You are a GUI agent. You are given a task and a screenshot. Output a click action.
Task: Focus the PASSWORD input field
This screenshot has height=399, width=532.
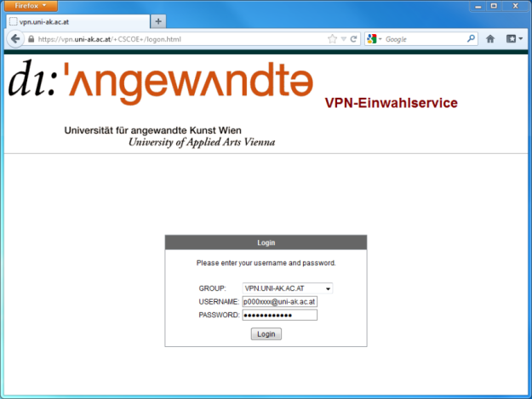pos(279,315)
